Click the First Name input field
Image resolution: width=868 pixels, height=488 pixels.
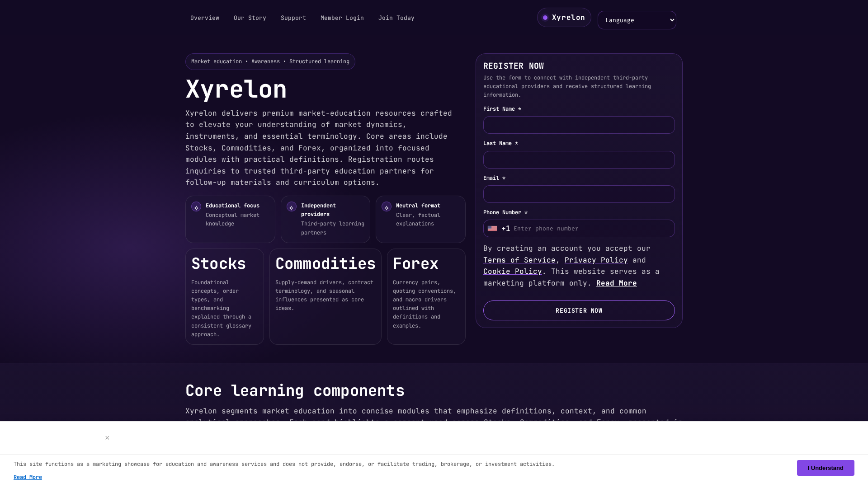(579, 125)
